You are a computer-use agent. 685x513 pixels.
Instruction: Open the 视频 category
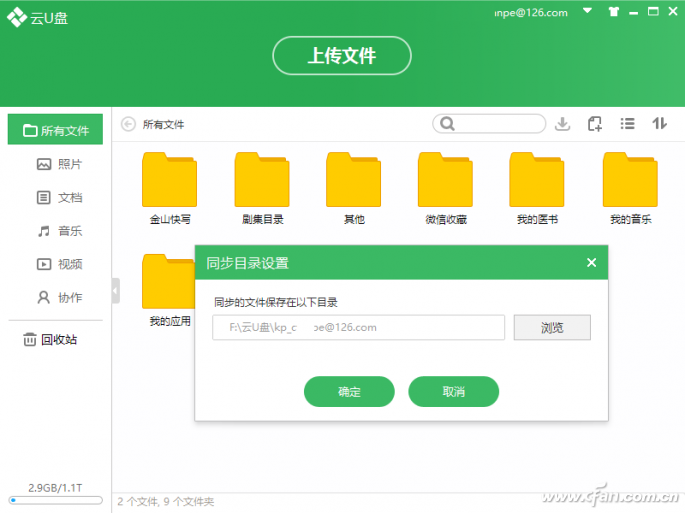tap(59, 264)
